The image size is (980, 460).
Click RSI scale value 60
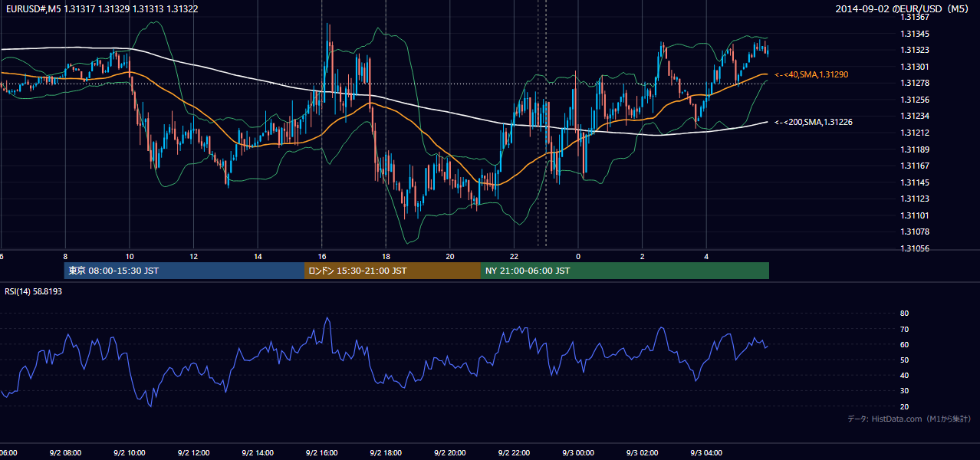[904, 344]
